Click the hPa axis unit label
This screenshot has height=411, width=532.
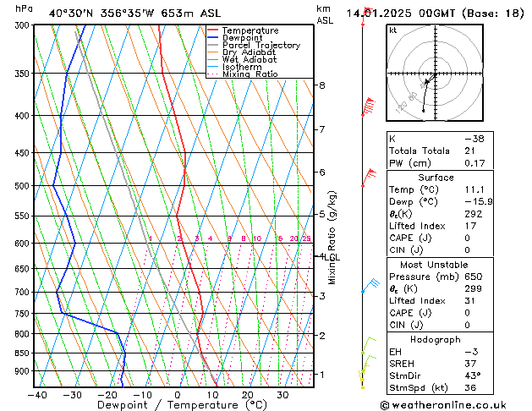tap(24, 8)
